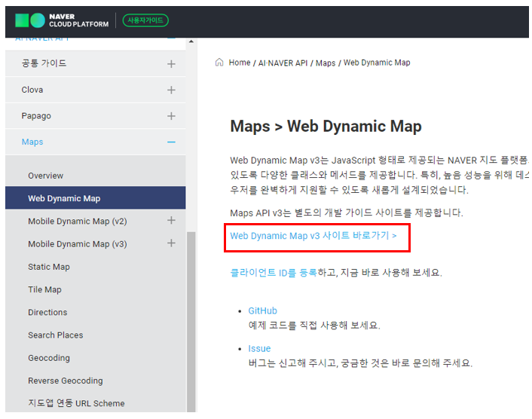
Task: Collapse the Maps section with its minus icon
Action: [x=171, y=142]
